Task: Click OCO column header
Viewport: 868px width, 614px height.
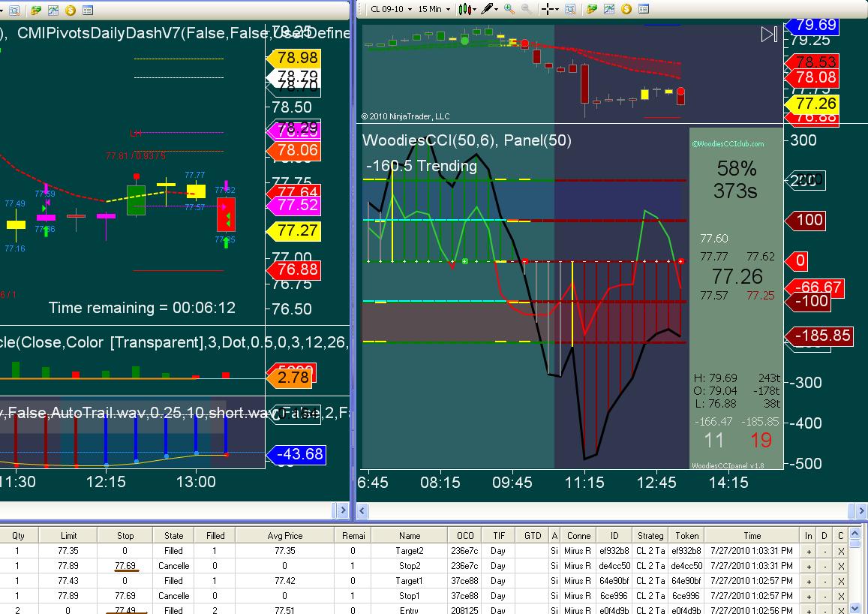Action: (x=465, y=535)
